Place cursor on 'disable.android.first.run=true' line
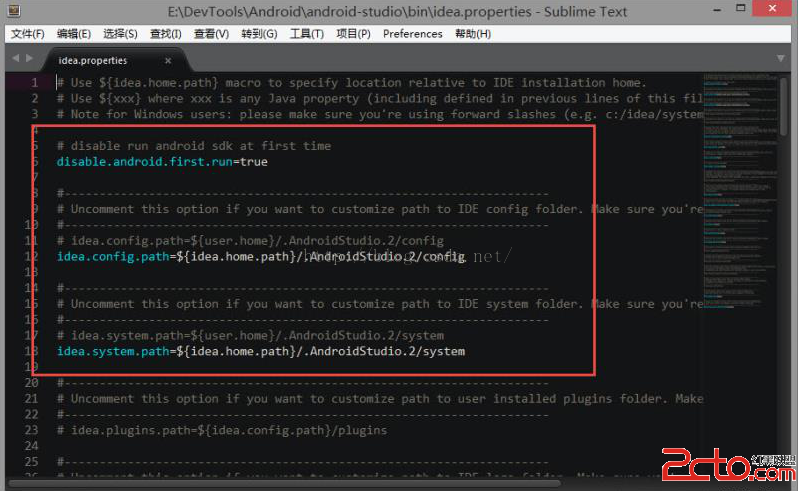Image resolution: width=799 pixels, height=491 pixels. 162,161
